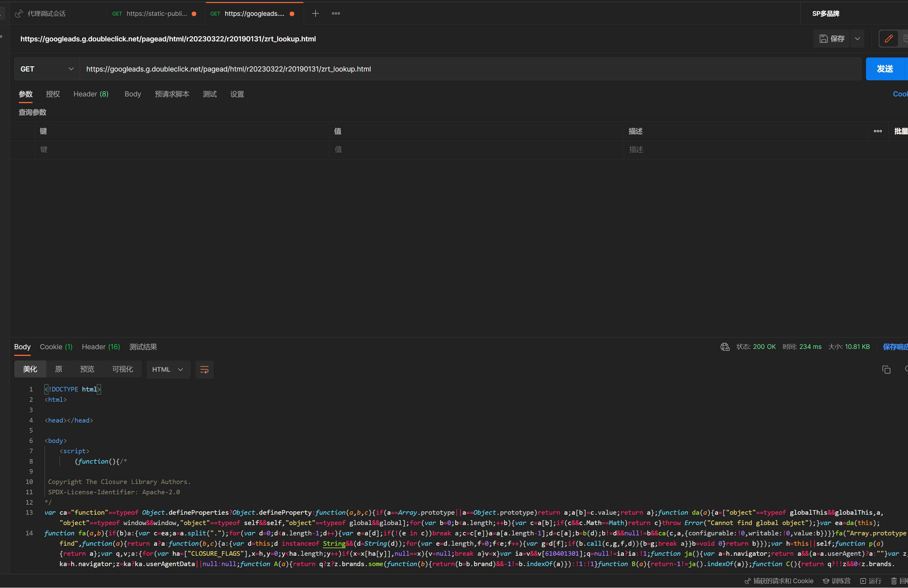Click the 键 key input cell

(x=182, y=150)
